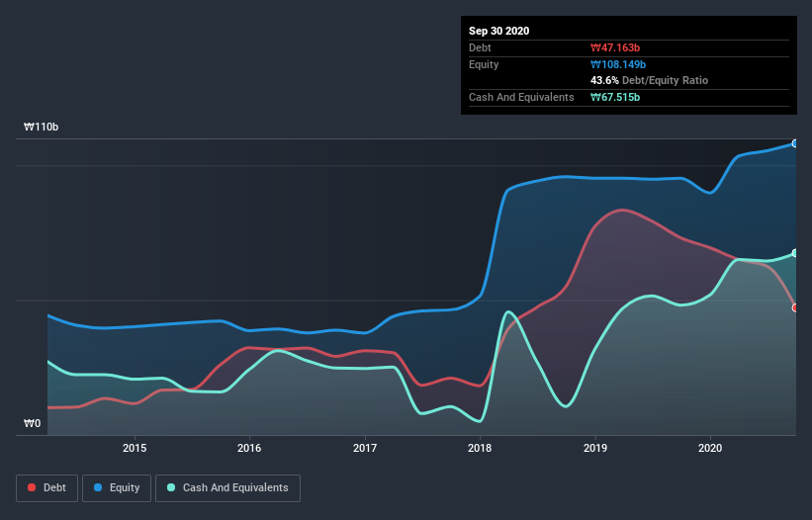Toggle the Equity series legend button
812x520 pixels.
click(117, 488)
